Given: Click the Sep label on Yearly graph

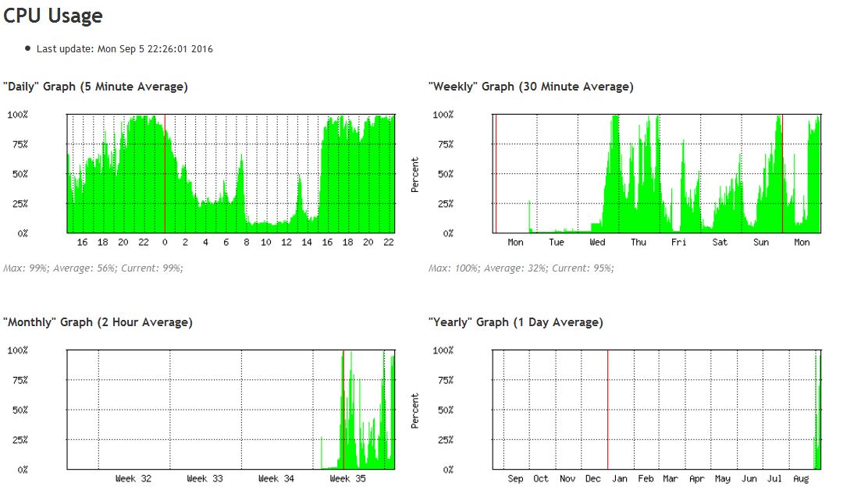Looking at the screenshot, I should [515, 478].
